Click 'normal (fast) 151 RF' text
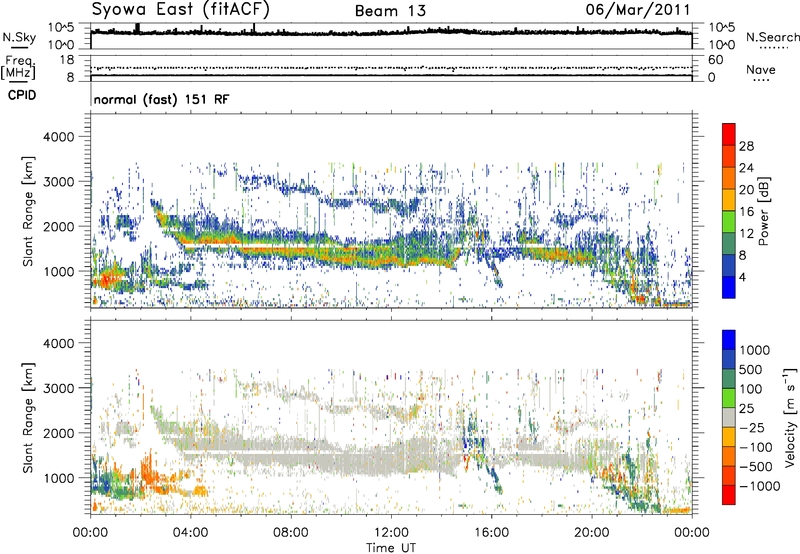 pos(161,99)
